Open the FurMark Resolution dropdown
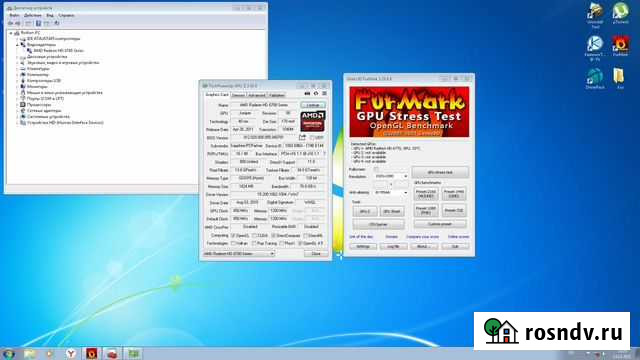The width and height of the screenshot is (640, 360). point(391,176)
